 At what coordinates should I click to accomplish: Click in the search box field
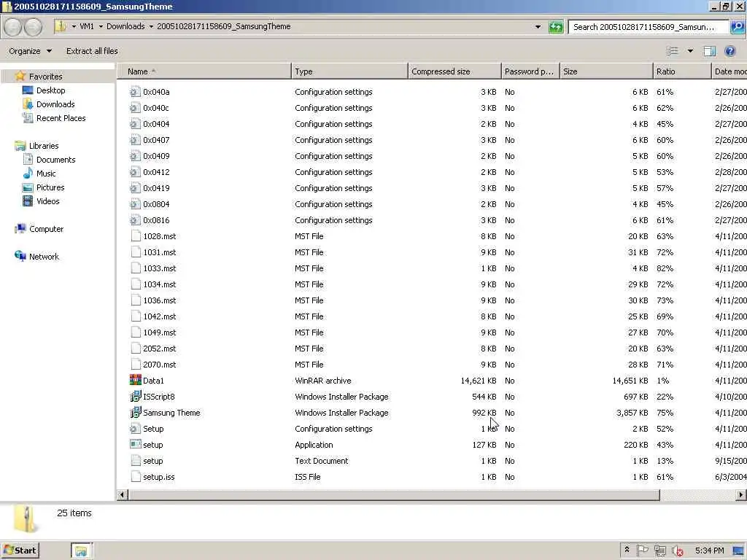(649, 27)
